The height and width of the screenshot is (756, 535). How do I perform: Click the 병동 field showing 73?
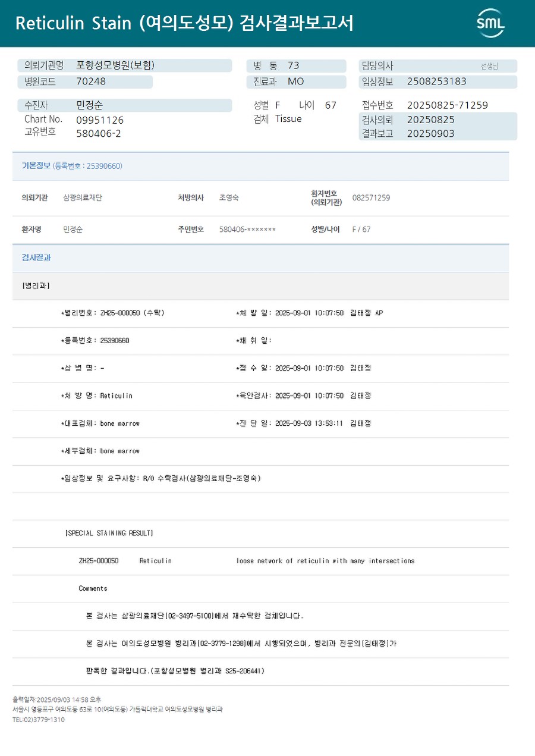[x=296, y=65]
